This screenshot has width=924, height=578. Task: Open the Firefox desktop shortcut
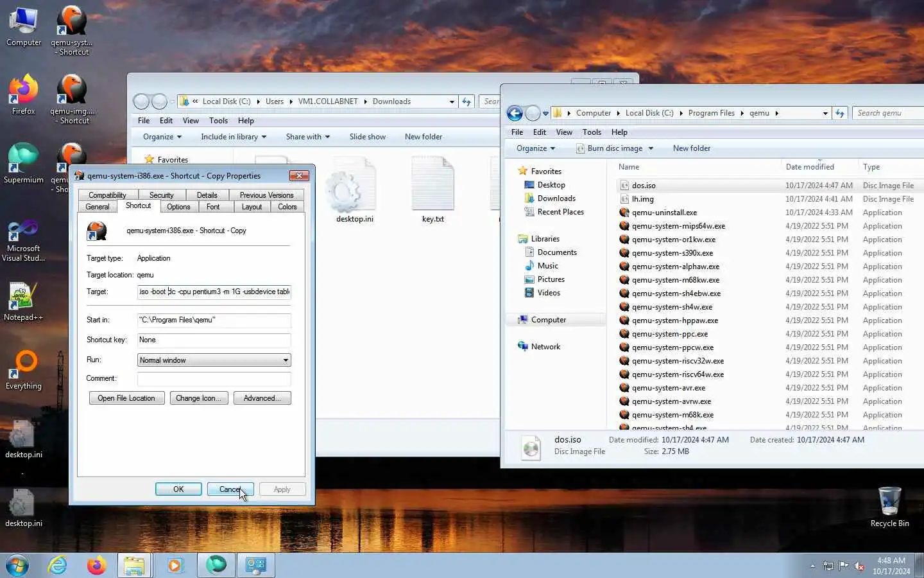coord(24,95)
